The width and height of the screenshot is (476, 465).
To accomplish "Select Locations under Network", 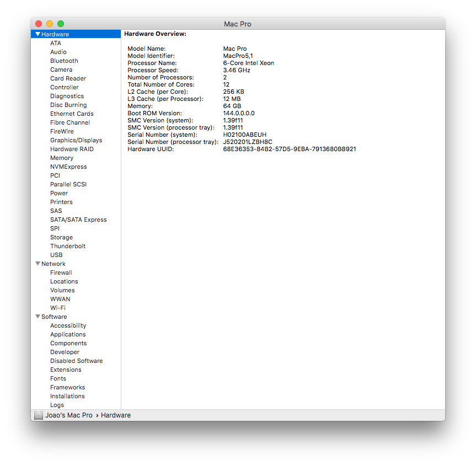I will point(64,281).
